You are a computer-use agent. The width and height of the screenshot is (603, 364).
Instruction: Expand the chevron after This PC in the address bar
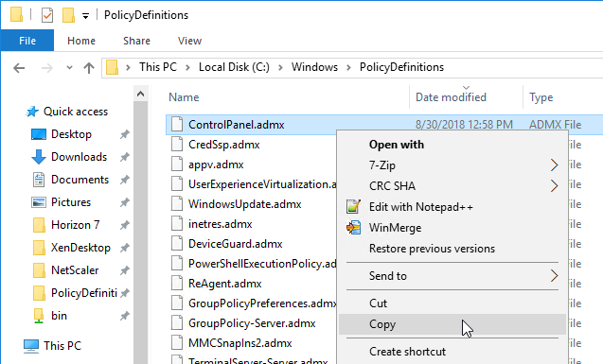pos(187,67)
